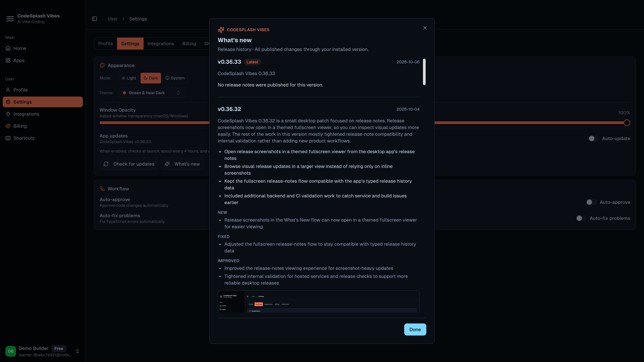This screenshot has height=362, width=644.
Task: Open Integrations from the sidebar
Action: tap(43, 114)
